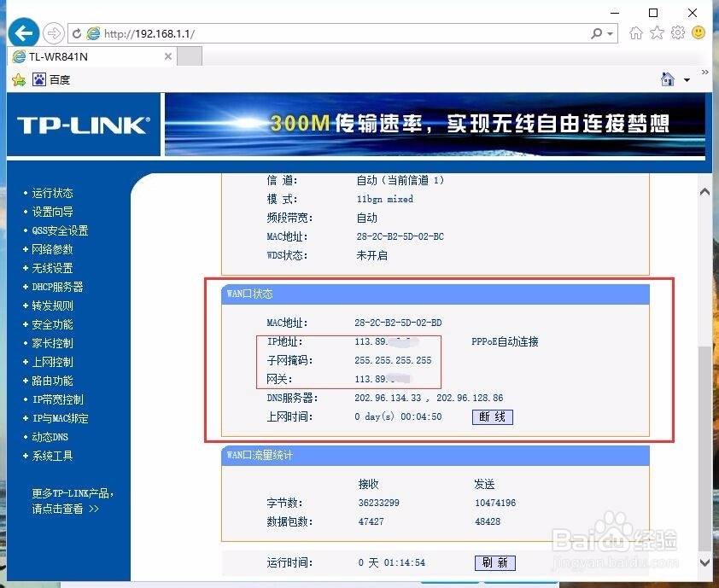The height and width of the screenshot is (588, 719).
Task: Click the yellow add-to-favorites star icon
Action: tap(17, 79)
